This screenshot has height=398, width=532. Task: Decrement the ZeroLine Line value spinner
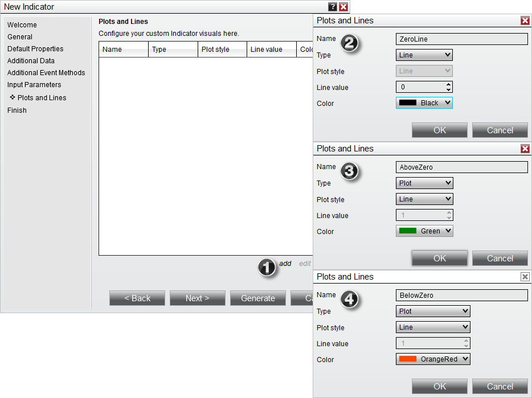448,89
